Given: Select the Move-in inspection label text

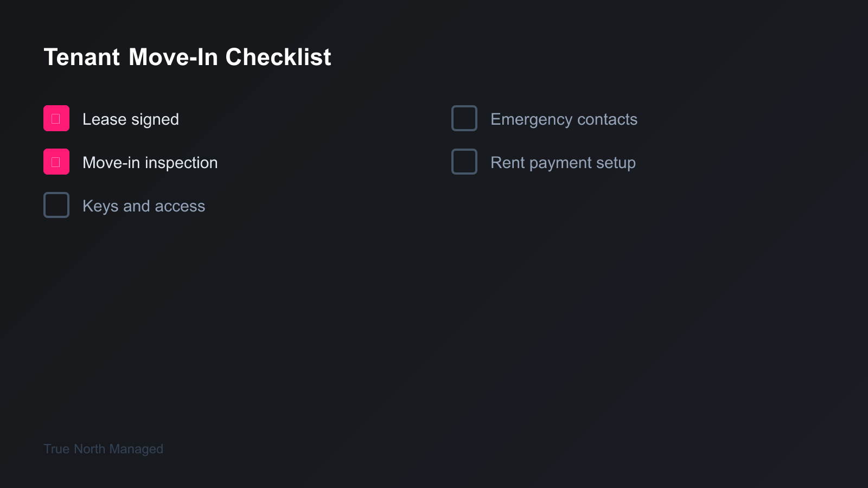Looking at the screenshot, I should [150, 162].
